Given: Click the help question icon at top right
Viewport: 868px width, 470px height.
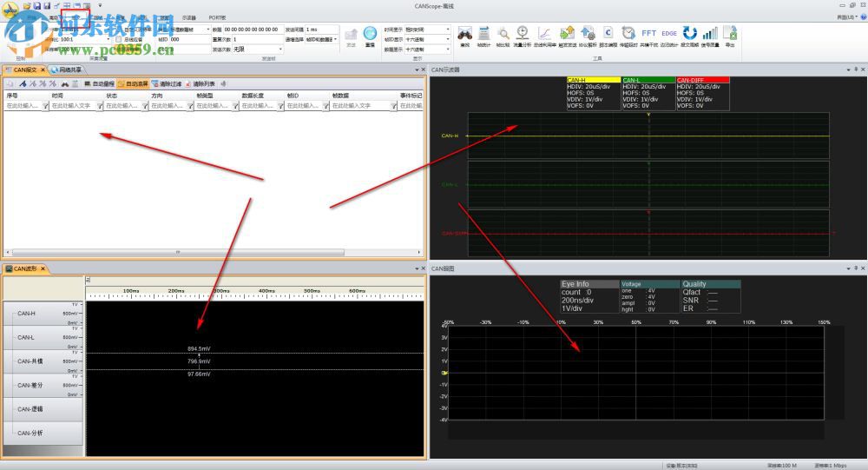Looking at the screenshot, I should [x=864, y=17].
